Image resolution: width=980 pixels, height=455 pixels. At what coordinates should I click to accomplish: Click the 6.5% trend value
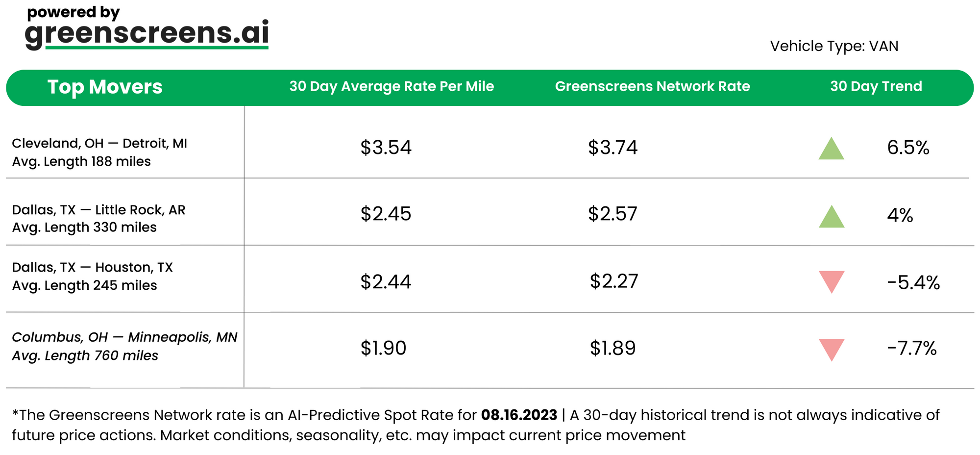908,148
